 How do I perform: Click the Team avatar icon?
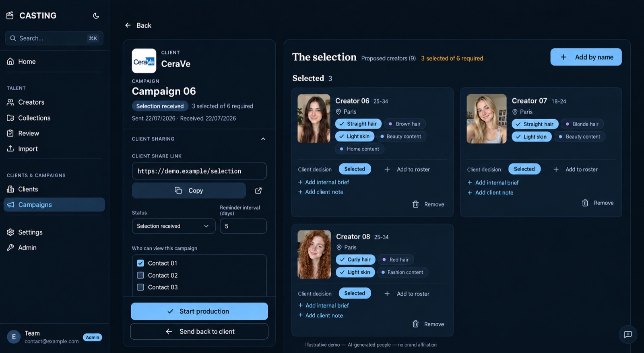(x=14, y=337)
